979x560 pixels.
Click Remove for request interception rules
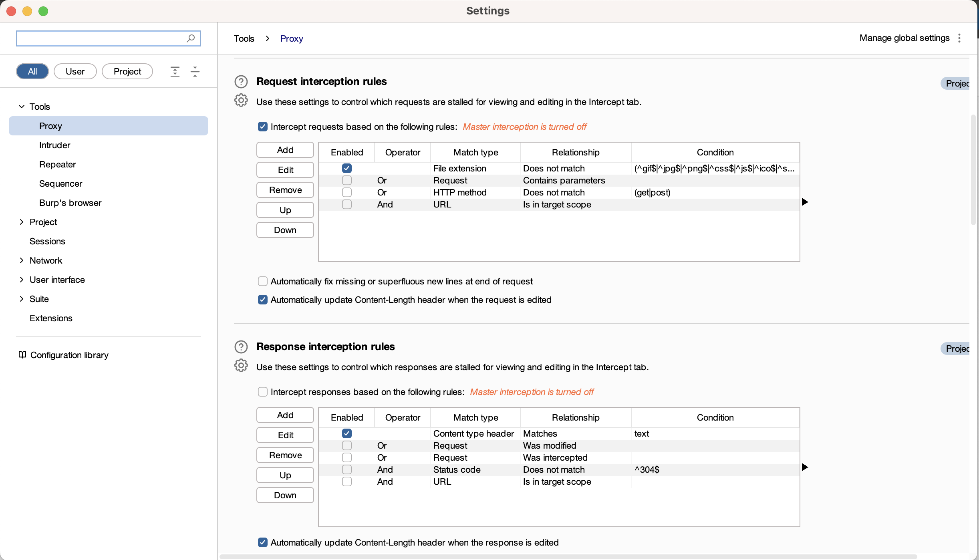[x=285, y=190]
